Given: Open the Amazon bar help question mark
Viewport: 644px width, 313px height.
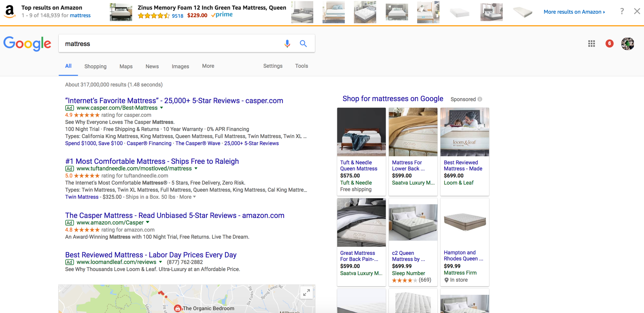Looking at the screenshot, I should (x=622, y=11).
